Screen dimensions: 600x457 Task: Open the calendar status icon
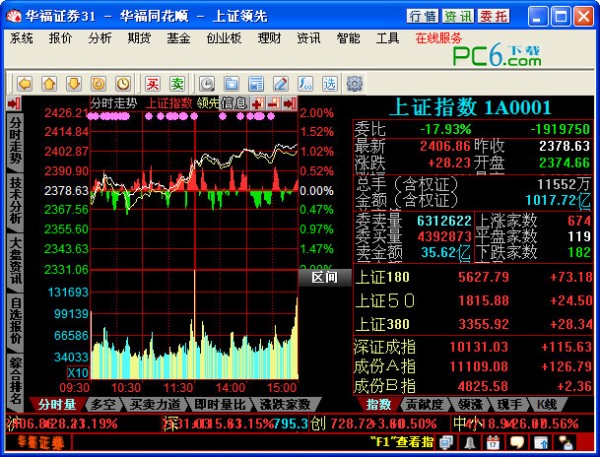pyautogui.click(x=493, y=442)
